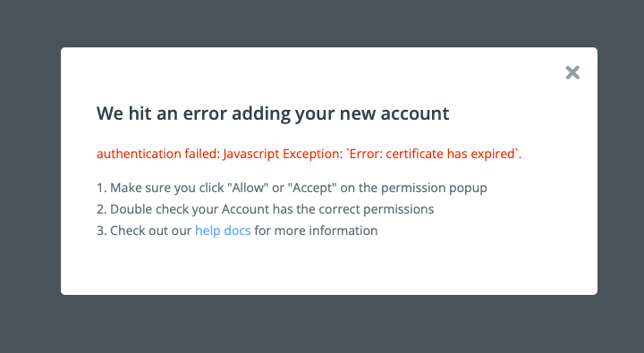Viewport: 644px width, 353px height.
Task: Click the word 'Account' in step two
Action: 245,209
